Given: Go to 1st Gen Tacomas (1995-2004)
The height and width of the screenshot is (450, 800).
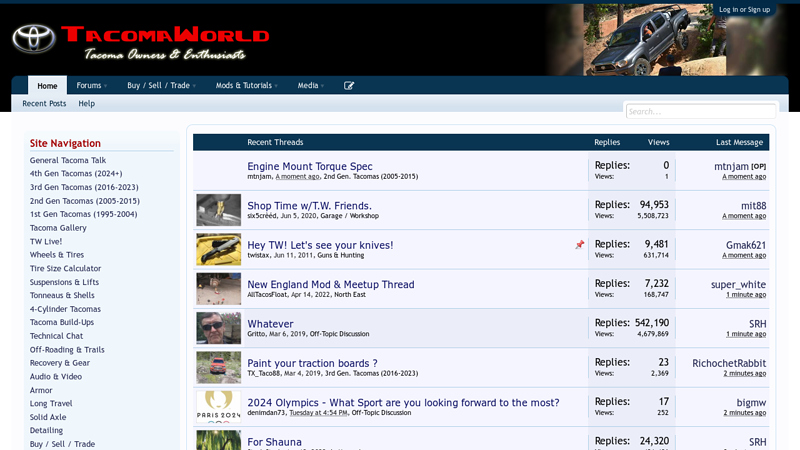Looking at the screenshot, I should 84,214.
